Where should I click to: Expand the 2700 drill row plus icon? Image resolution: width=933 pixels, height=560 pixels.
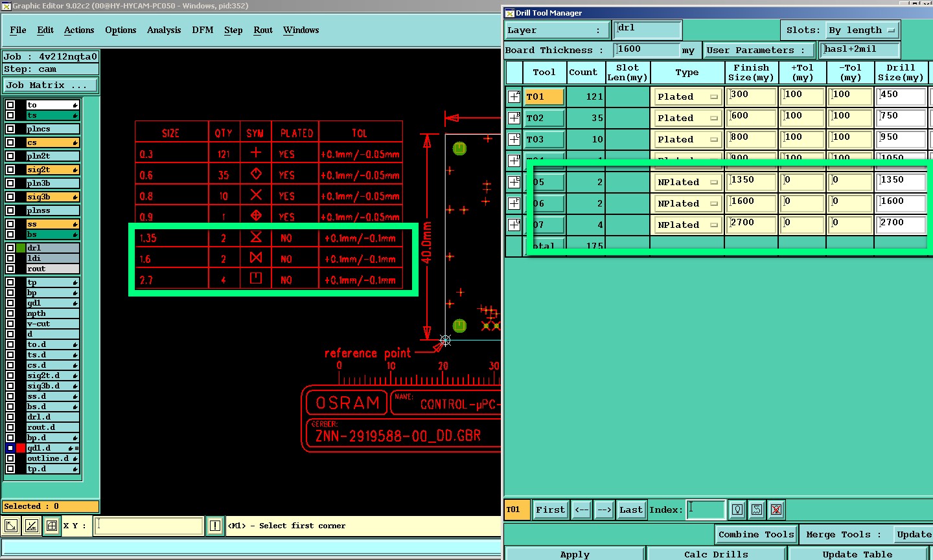pyautogui.click(x=514, y=225)
